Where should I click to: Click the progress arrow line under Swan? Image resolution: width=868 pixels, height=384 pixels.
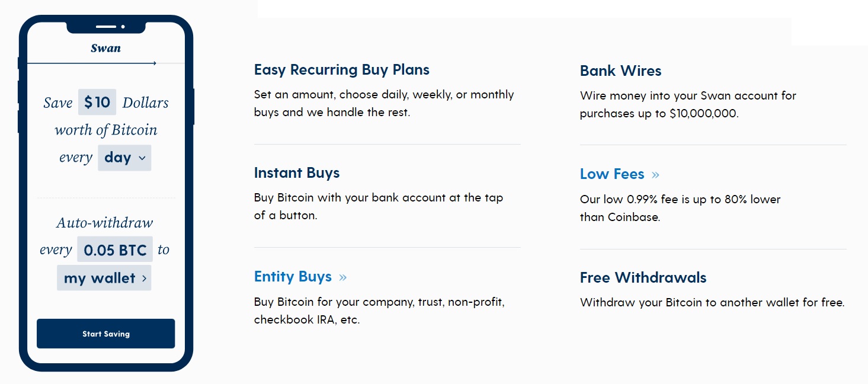point(91,63)
